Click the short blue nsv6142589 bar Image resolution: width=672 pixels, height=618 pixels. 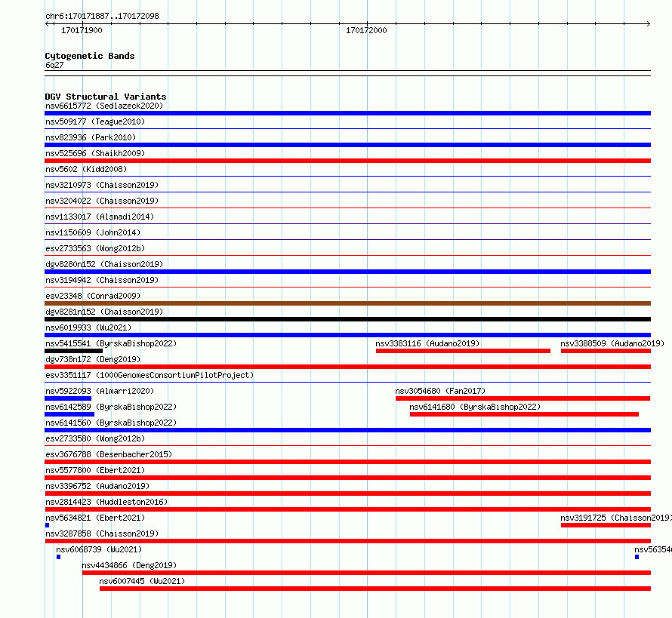click(x=69, y=414)
